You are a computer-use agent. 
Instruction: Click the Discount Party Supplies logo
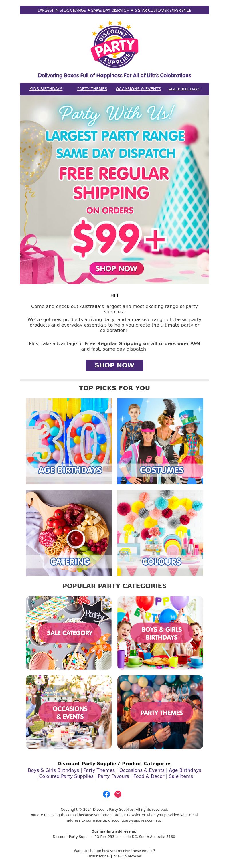114,44
